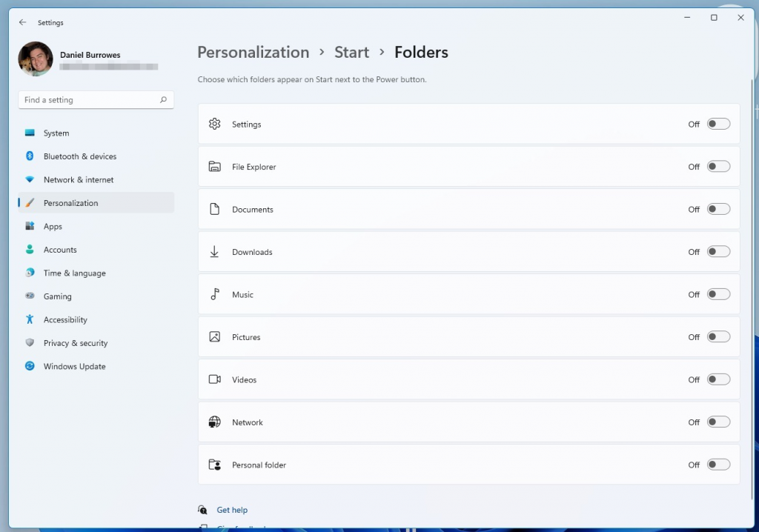Click the Pictures image icon
759x532 pixels.
(214, 337)
